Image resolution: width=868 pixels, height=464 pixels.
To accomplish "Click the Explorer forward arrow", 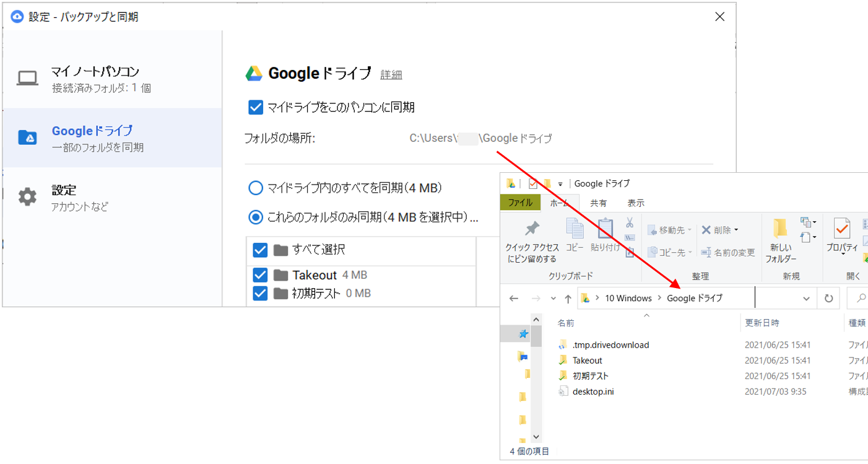I will point(536,299).
